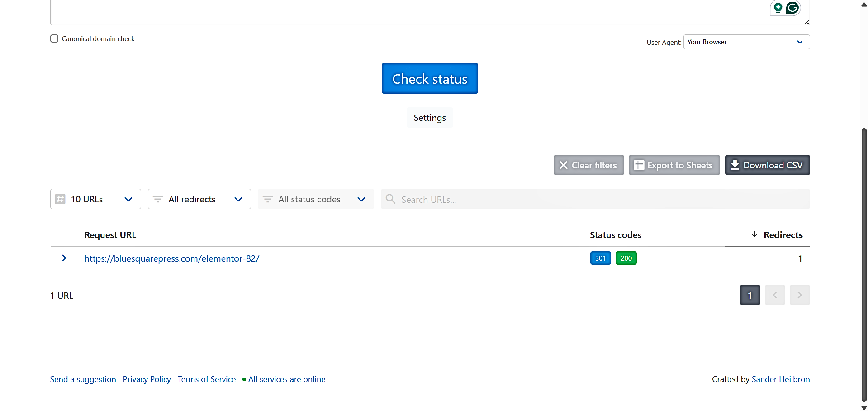The width and height of the screenshot is (868, 411).
Task: Expand the bluesquarepress URL row
Action: click(64, 258)
